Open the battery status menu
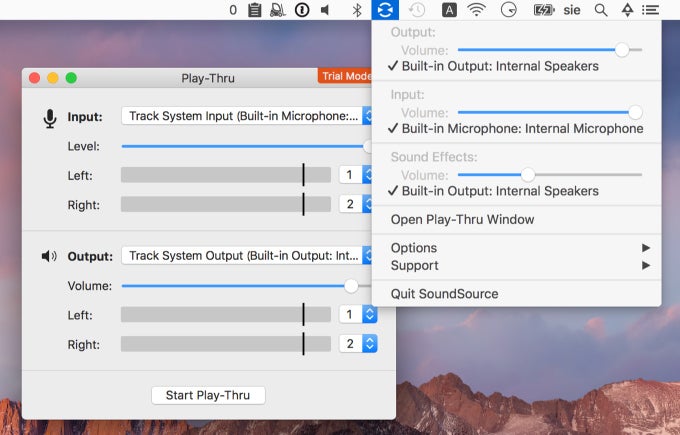Viewport: 680px width, 435px height. pos(544,10)
